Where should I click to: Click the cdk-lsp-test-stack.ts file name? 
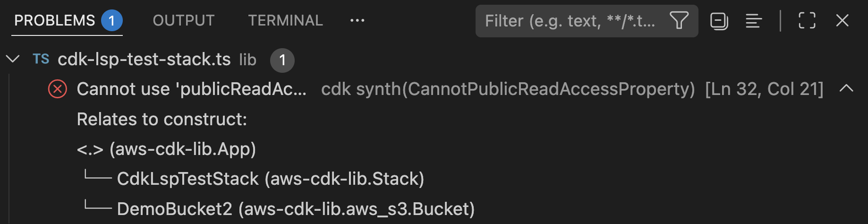144,60
